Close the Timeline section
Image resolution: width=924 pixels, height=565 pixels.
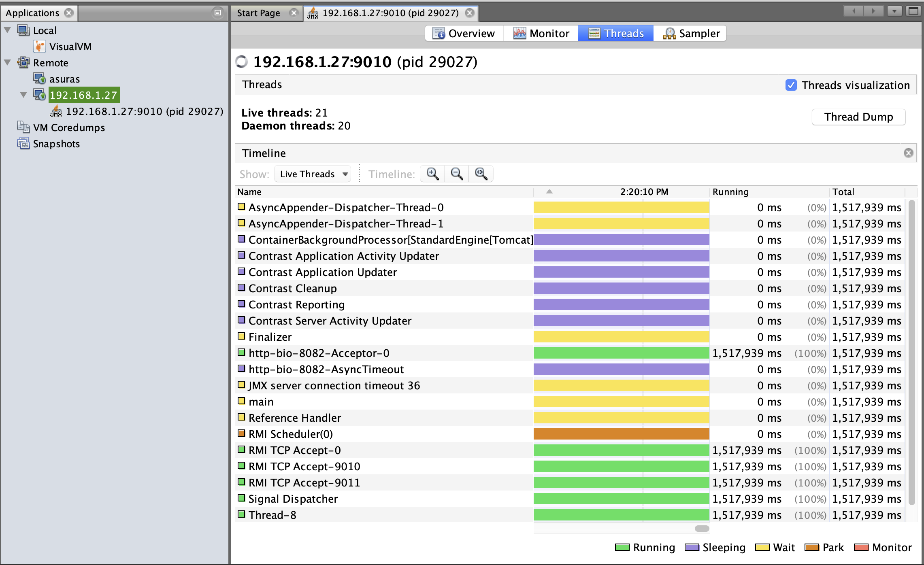click(908, 153)
